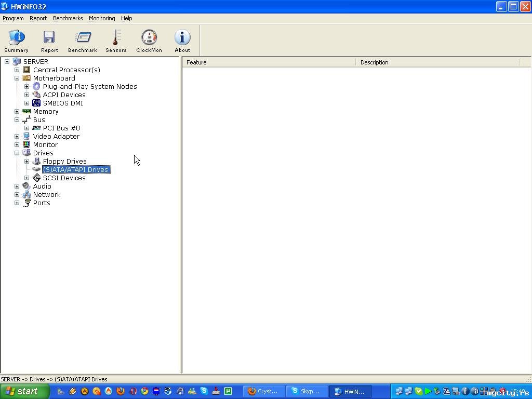Click the Memory module icon
The image size is (532, 399).
coord(26,111)
